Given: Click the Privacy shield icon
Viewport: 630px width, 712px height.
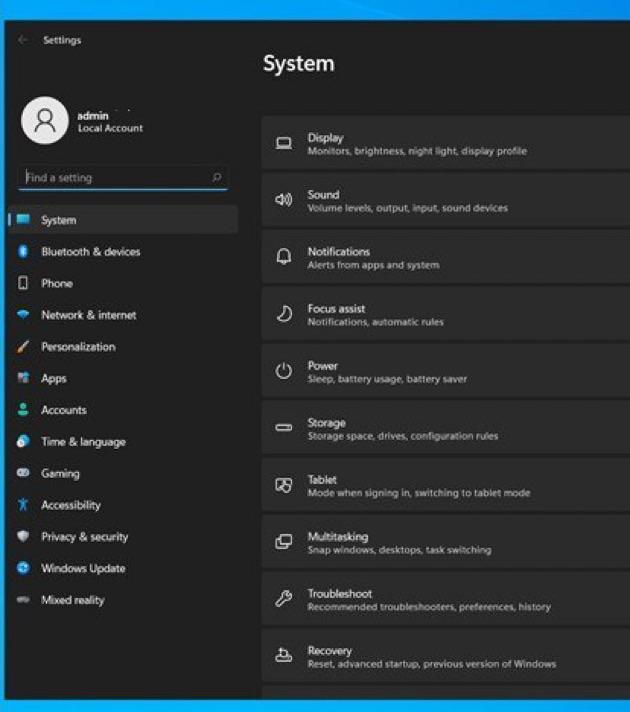Looking at the screenshot, I should [23, 536].
